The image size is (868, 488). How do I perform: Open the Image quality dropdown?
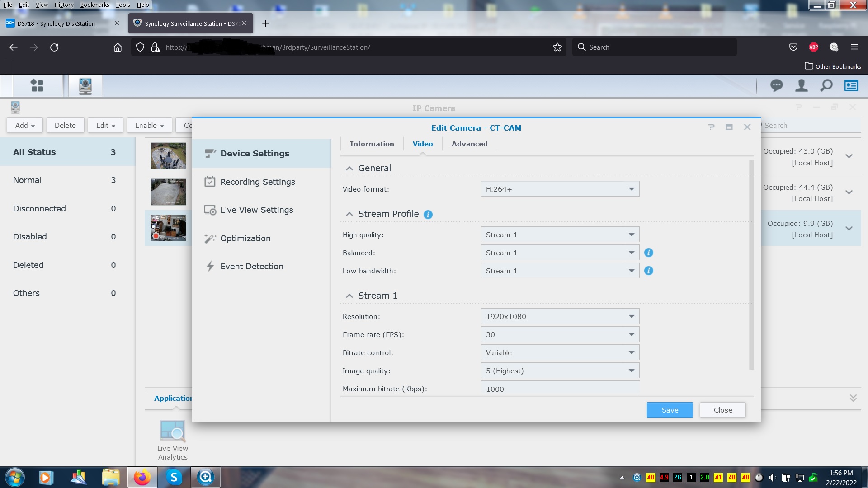(560, 371)
